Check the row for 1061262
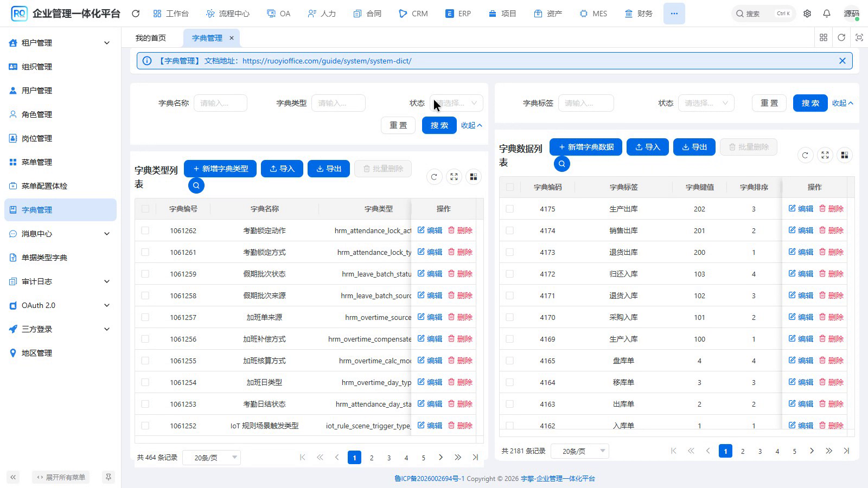 (145, 230)
